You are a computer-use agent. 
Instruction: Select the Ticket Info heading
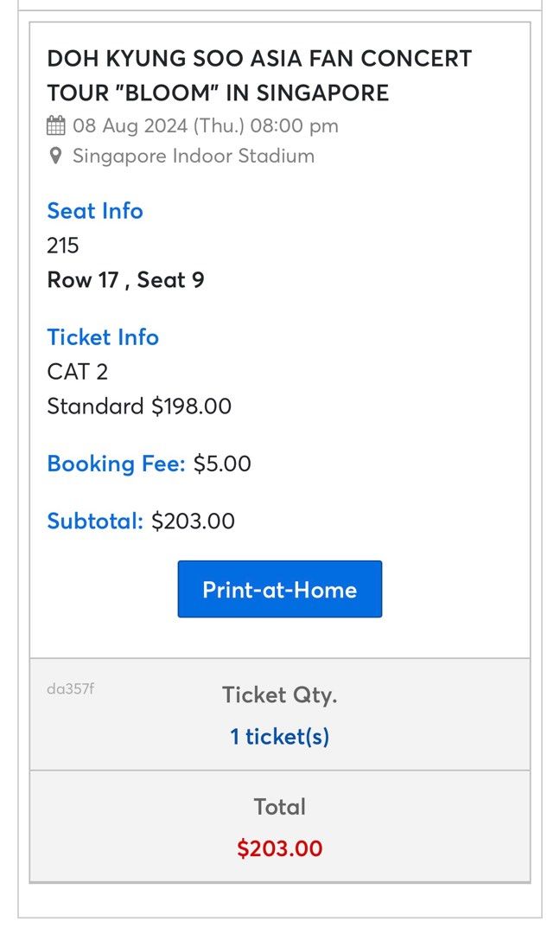click(103, 337)
